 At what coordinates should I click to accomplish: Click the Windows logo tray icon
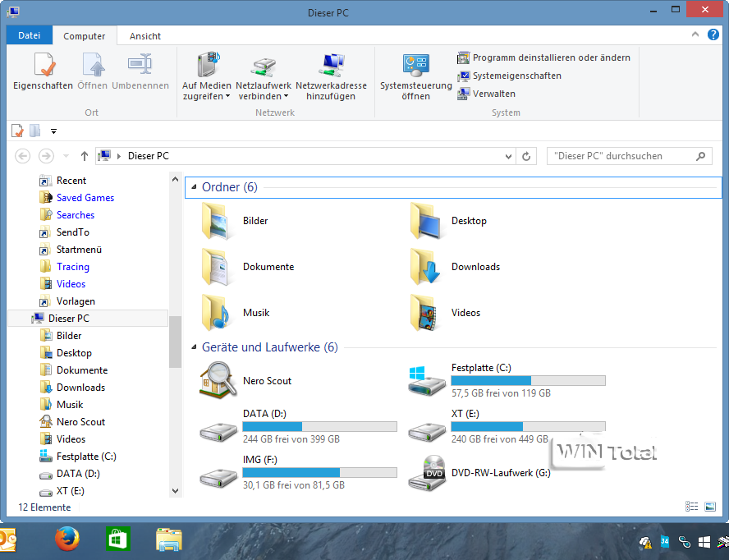click(704, 542)
